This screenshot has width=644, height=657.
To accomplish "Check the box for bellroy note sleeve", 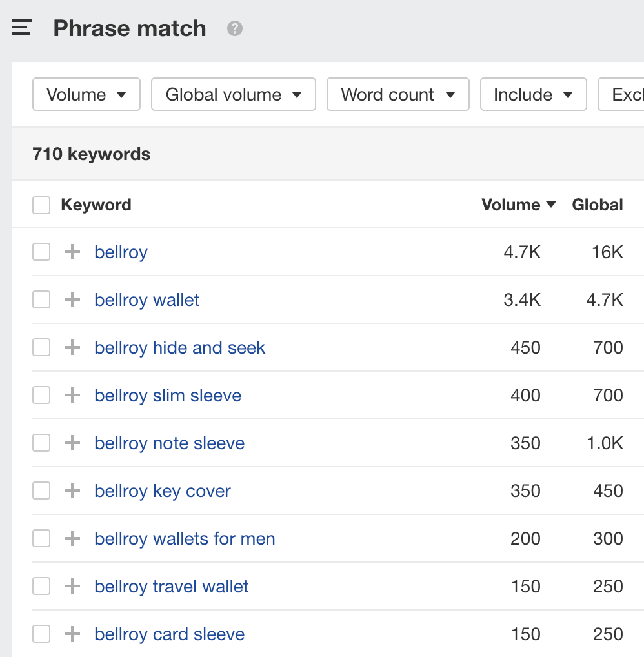I will pos(41,443).
